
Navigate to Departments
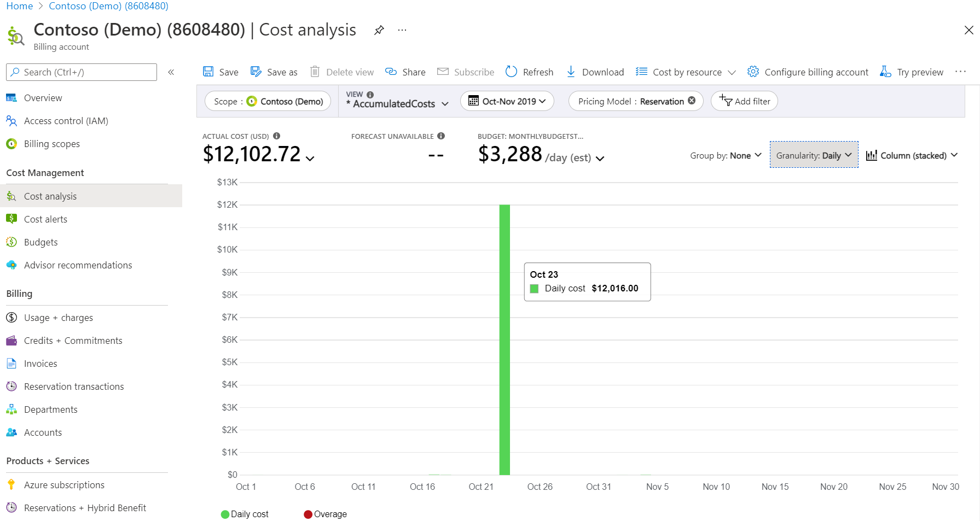point(50,409)
